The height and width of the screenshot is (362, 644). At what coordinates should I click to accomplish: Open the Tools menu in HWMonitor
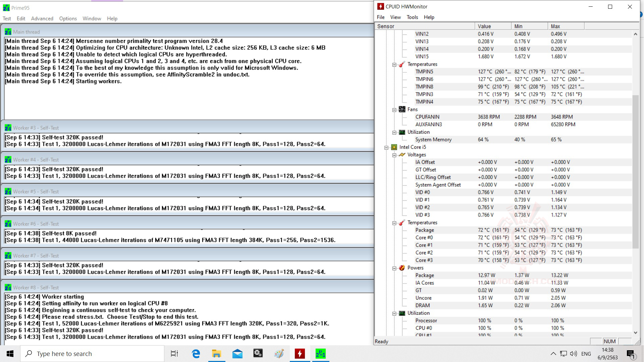412,17
